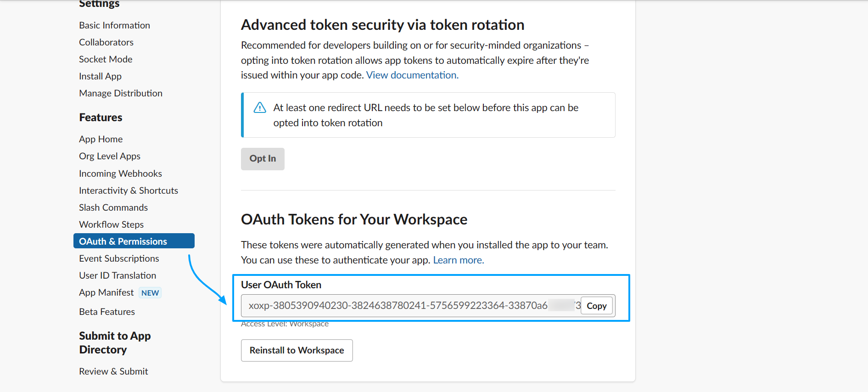Go to Review & Submit page

pyautogui.click(x=113, y=371)
